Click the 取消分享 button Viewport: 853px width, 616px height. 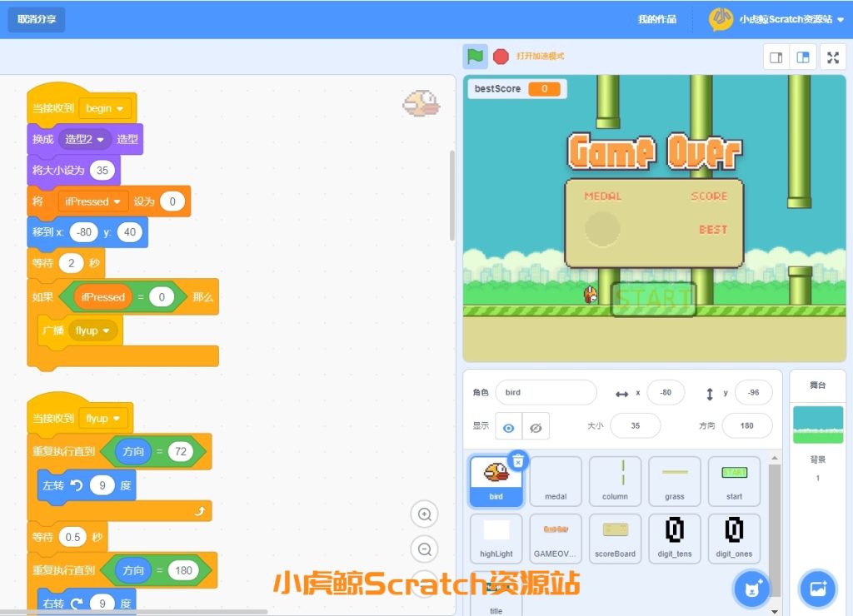coord(36,17)
